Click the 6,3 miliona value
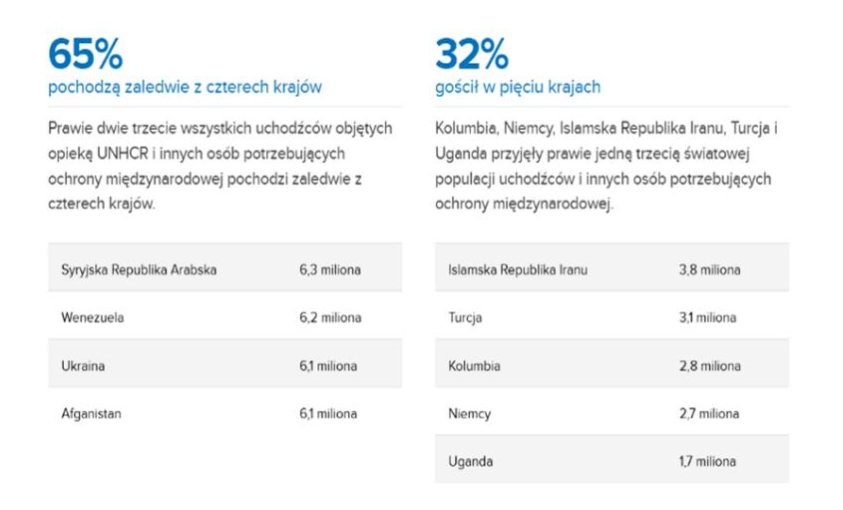This screenshot has width=843, height=510. [330, 270]
